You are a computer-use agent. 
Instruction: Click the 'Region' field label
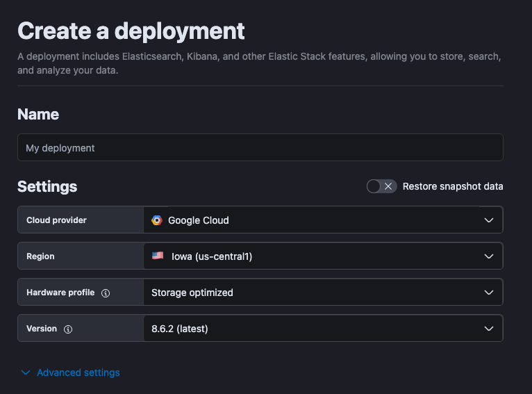click(40, 256)
